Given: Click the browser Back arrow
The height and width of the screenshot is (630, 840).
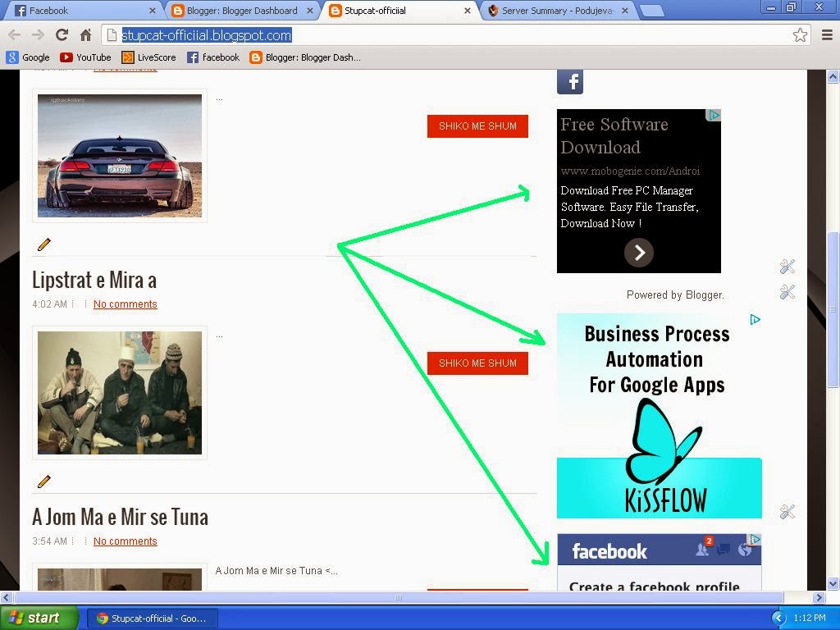Looking at the screenshot, I should point(15,35).
